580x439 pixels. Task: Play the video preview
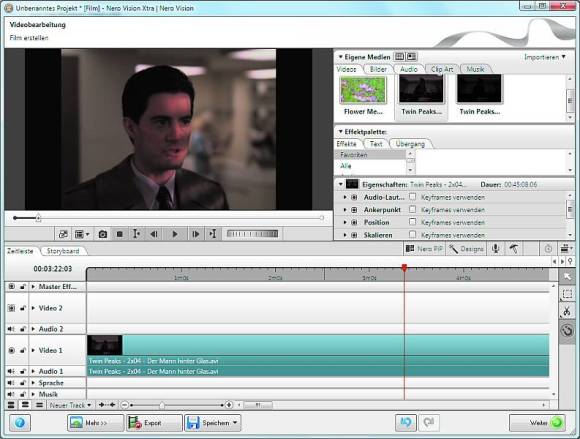175,234
